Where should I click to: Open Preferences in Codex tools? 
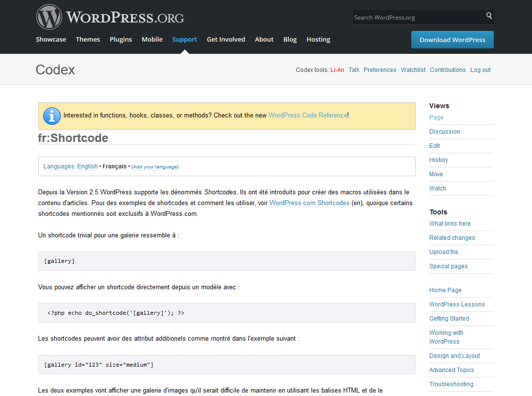[380, 70]
